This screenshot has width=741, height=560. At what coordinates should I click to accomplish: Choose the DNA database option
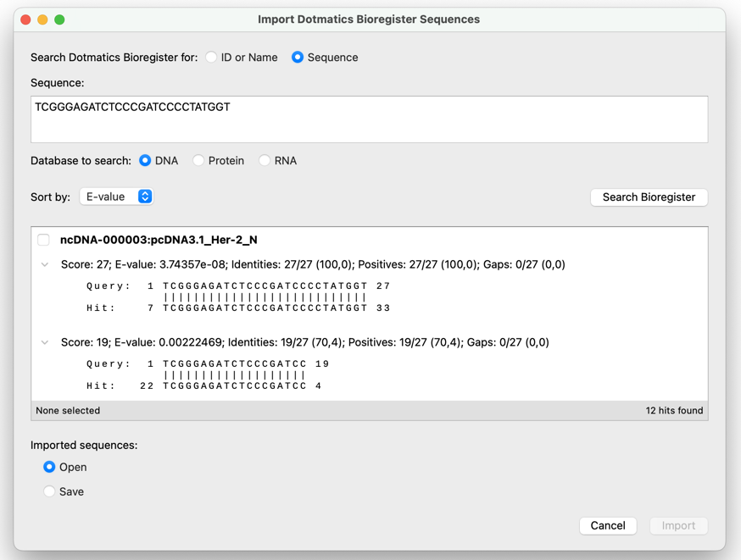pyautogui.click(x=145, y=160)
